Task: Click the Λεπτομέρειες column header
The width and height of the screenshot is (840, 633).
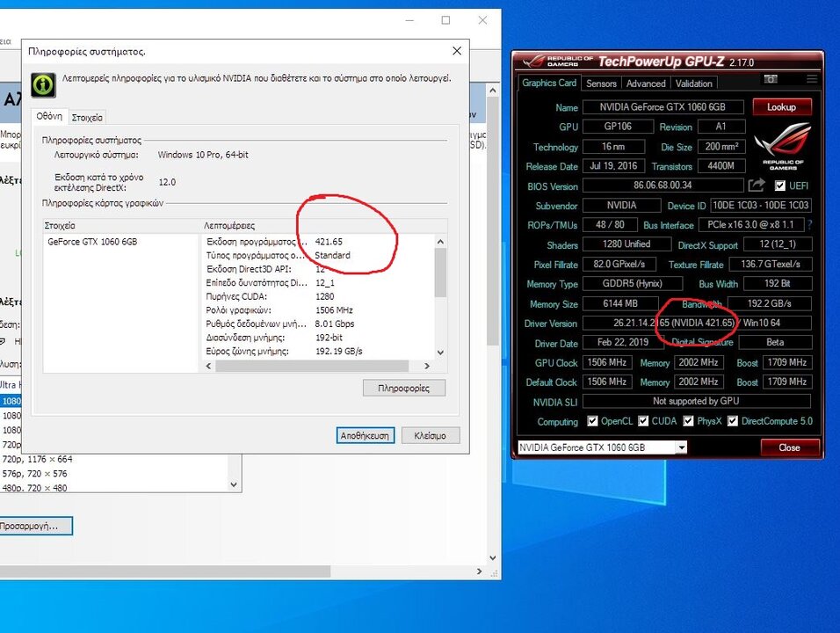Action: click(x=322, y=226)
